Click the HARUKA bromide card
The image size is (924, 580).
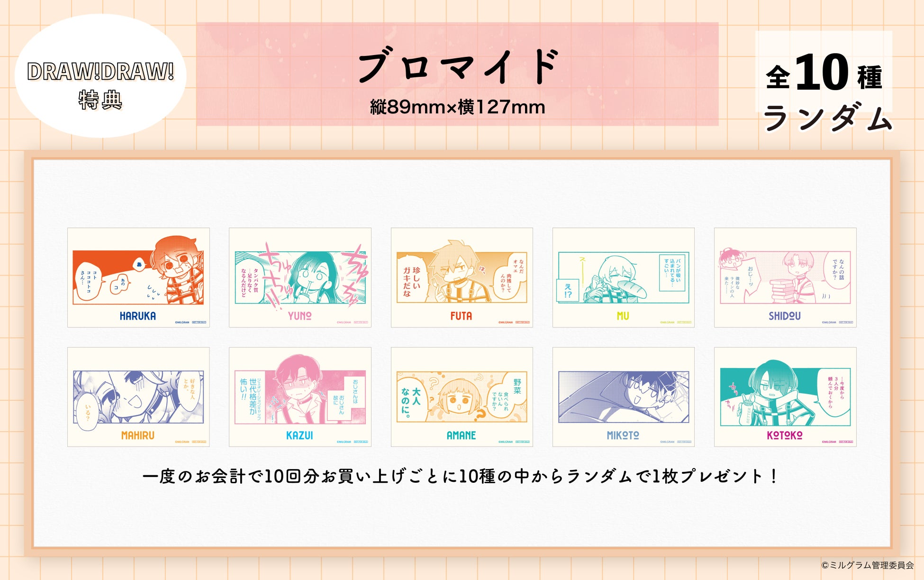[138, 277]
